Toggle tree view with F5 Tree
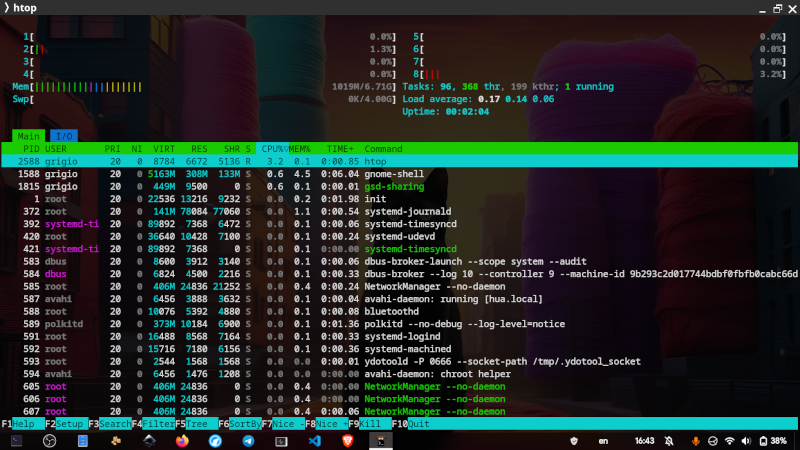Viewport: 800px width, 450px height. (x=196, y=424)
